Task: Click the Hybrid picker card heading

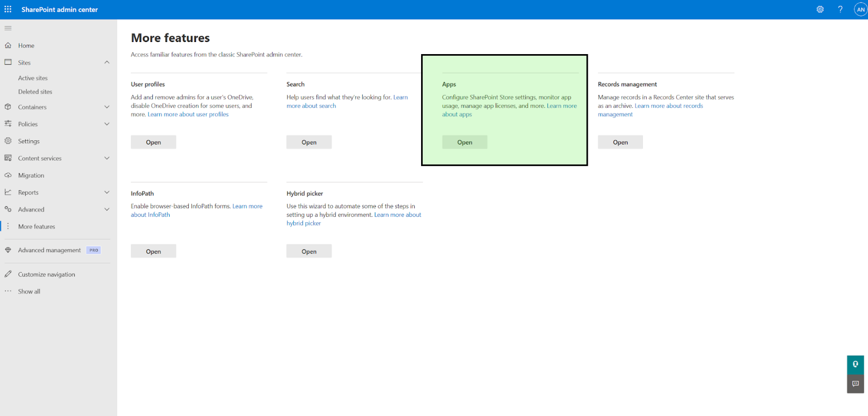Action: pyautogui.click(x=304, y=193)
